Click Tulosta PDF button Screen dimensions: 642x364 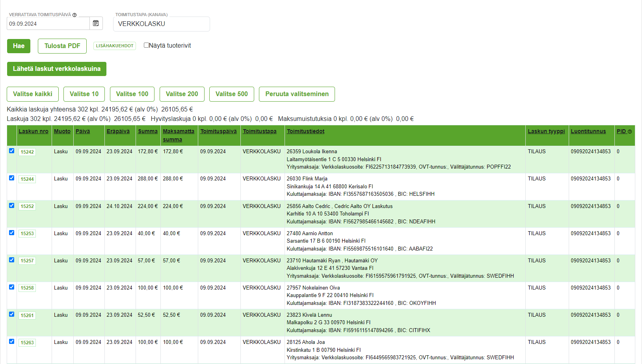(62, 46)
